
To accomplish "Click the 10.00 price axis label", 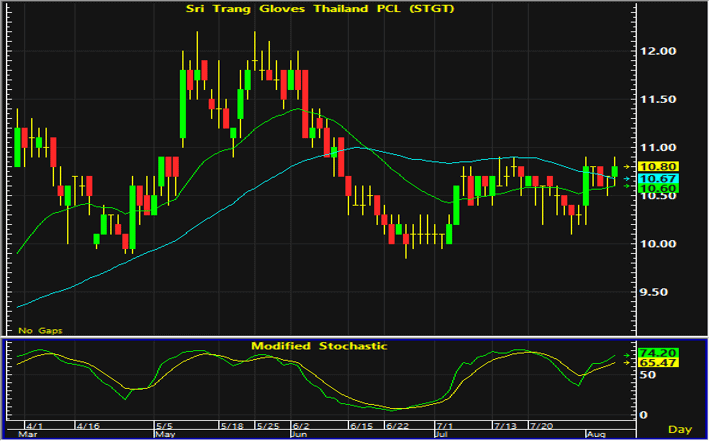I will (x=658, y=244).
